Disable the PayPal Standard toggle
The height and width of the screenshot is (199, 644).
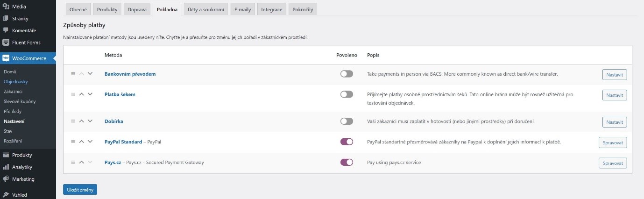[x=347, y=142]
